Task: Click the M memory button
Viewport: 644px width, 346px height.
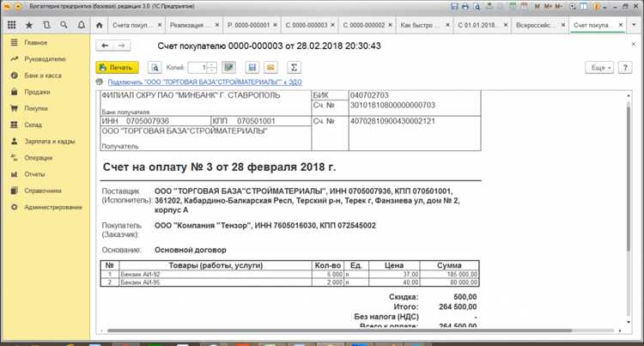Action: coord(538,6)
